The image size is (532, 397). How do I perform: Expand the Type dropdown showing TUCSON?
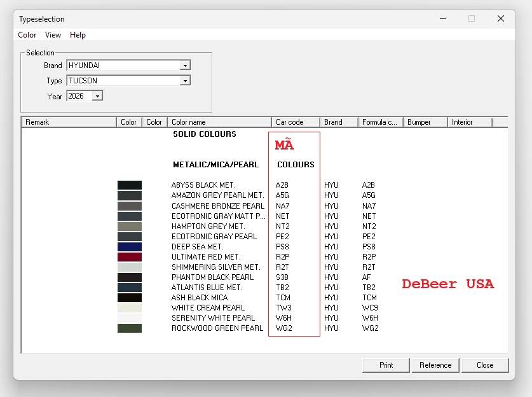(184, 81)
